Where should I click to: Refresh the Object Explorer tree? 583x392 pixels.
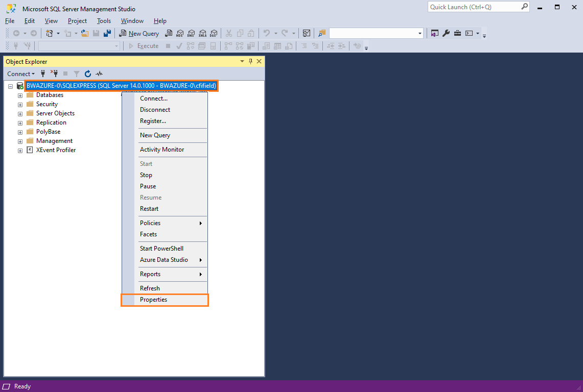[87, 73]
